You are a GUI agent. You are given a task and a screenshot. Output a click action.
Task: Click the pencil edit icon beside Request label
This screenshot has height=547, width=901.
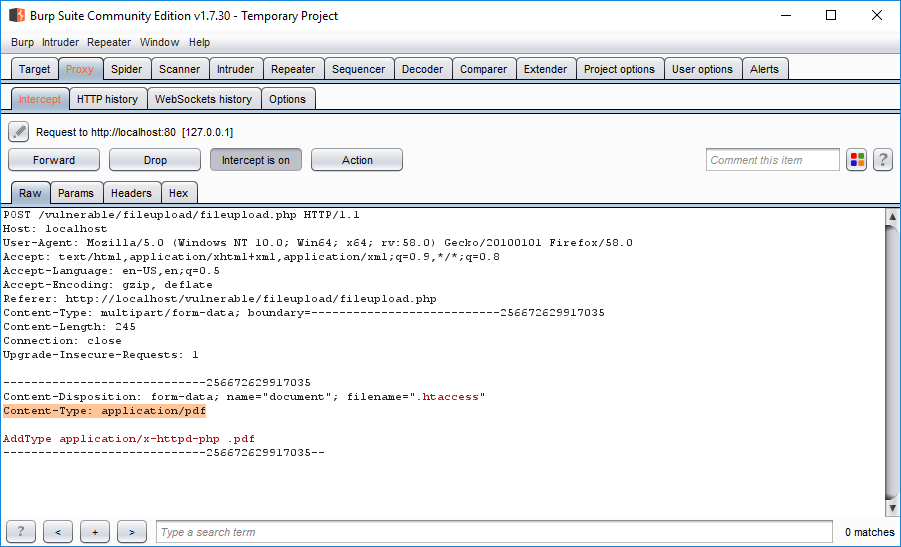[x=18, y=132]
